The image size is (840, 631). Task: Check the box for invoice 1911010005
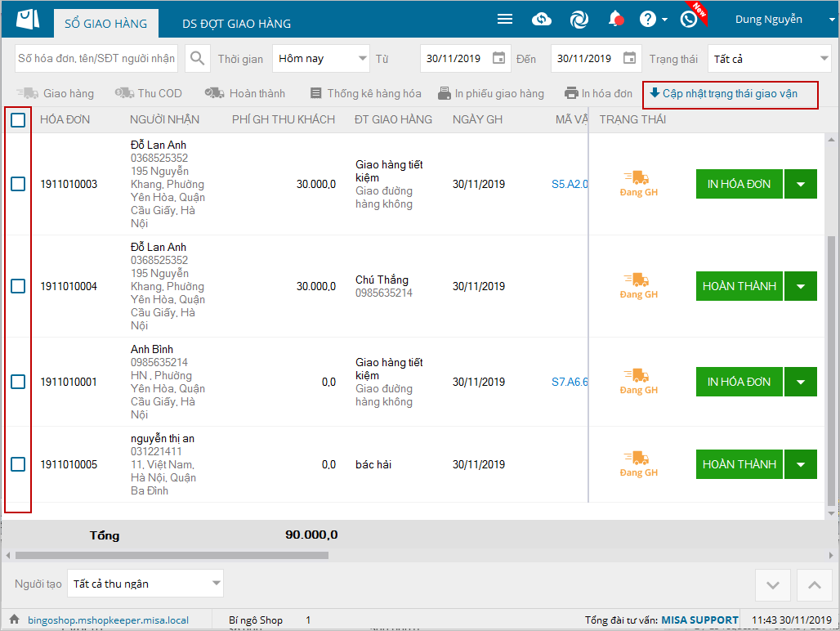18,464
